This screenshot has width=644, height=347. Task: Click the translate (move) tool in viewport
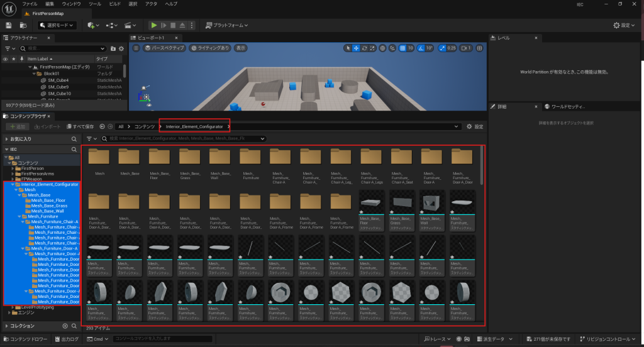pos(356,48)
